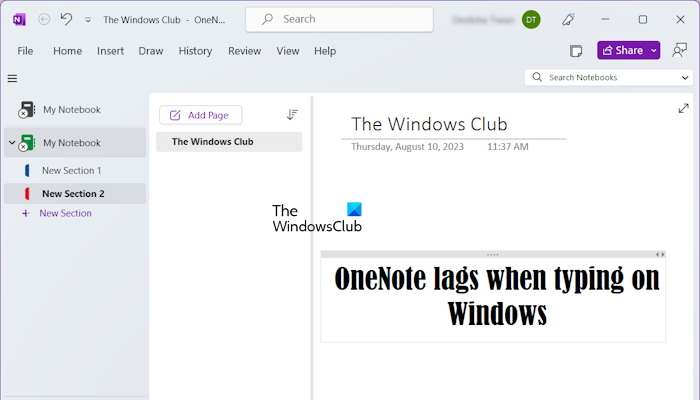700x400 pixels.
Task: Click the top Search box
Action: tap(339, 19)
